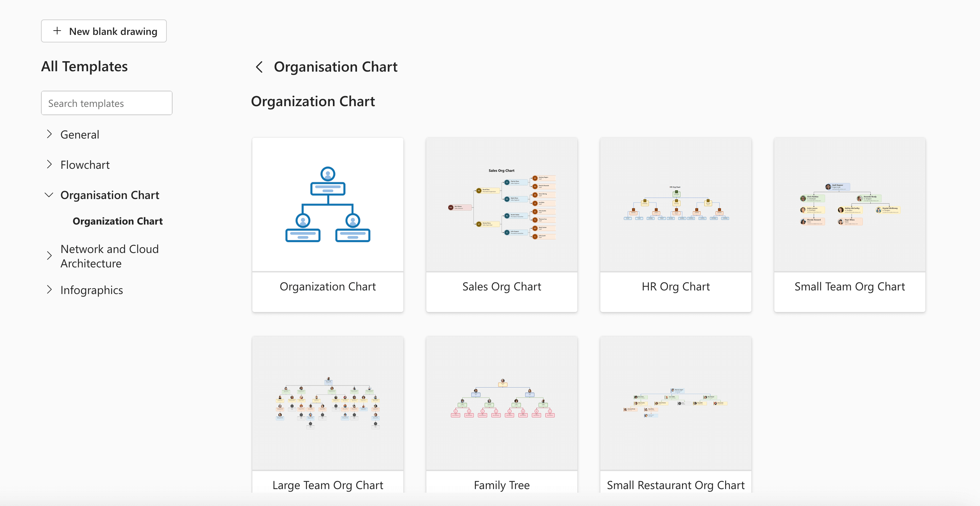980x506 pixels.
Task: Click the Organisation Chart page title
Action: coord(336,67)
